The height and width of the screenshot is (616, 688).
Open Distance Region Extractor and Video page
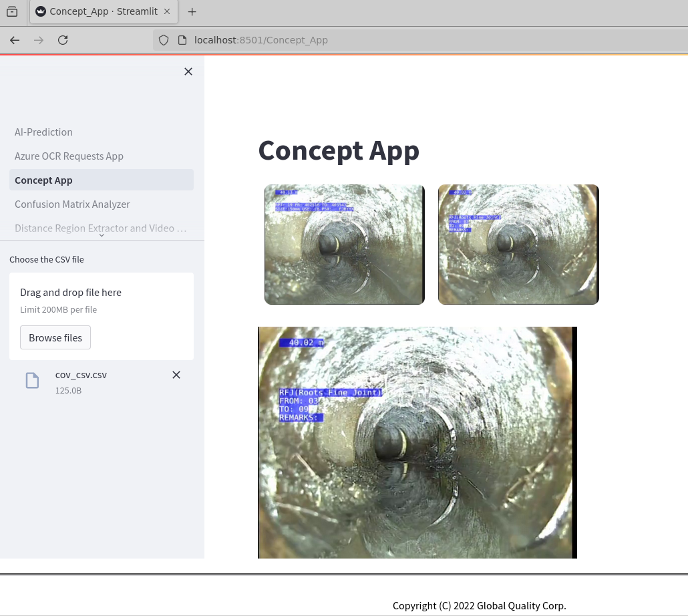click(101, 228)
